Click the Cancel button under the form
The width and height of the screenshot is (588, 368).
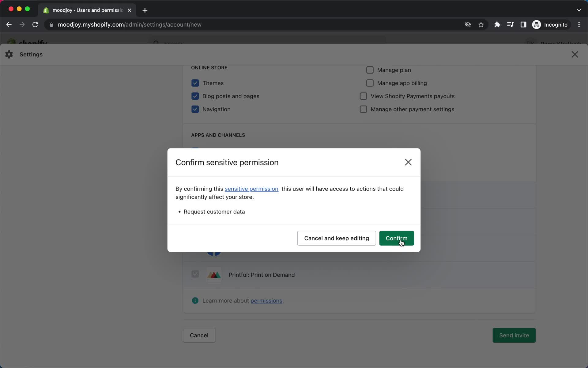[199, 335]
